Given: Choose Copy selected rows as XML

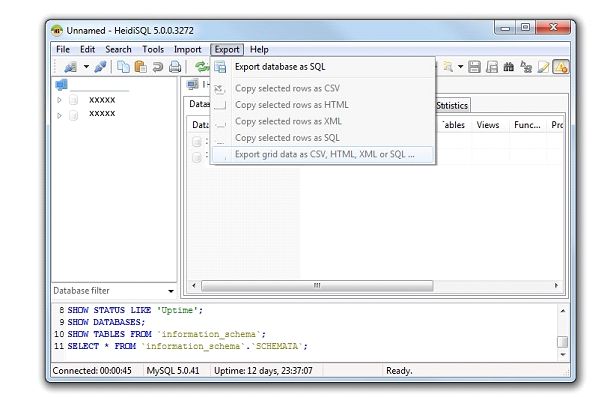Looking at the screenshot, I should click(323, 121).
